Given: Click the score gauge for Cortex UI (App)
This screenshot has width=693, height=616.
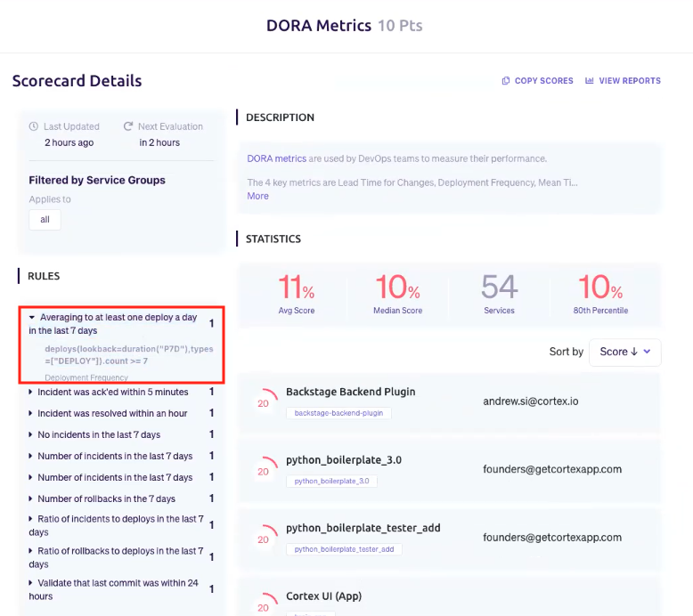Looking at the screenshot, I should coord(265,604).
